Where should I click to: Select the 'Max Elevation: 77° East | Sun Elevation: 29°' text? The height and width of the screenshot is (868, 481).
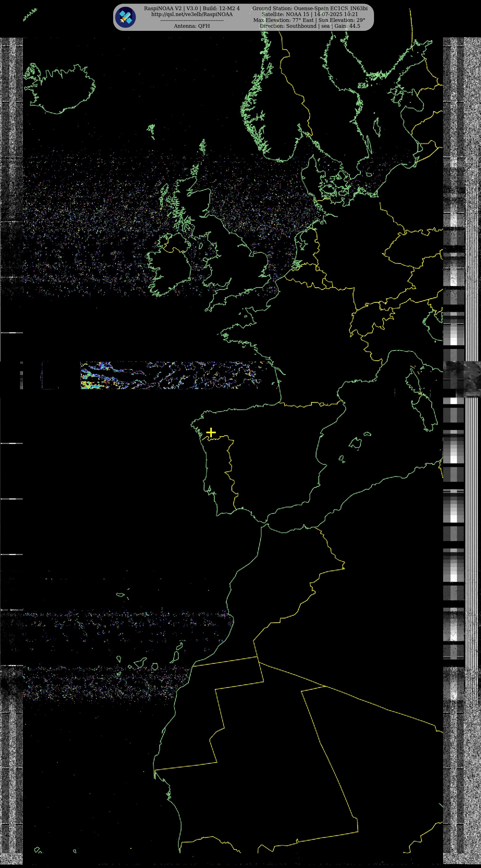pos(309,20)
